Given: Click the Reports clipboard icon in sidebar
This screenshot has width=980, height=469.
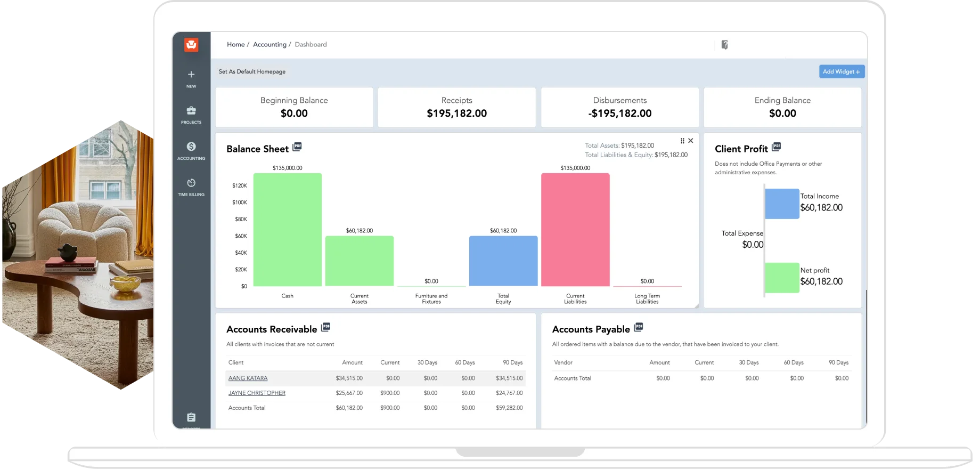Looking at the screenshot, I should point(191,417).
